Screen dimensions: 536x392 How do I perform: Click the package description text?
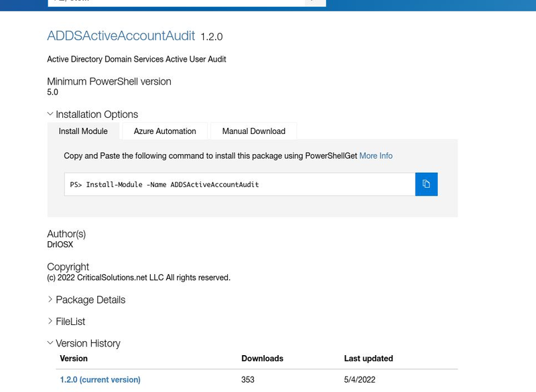pos(137,59)
